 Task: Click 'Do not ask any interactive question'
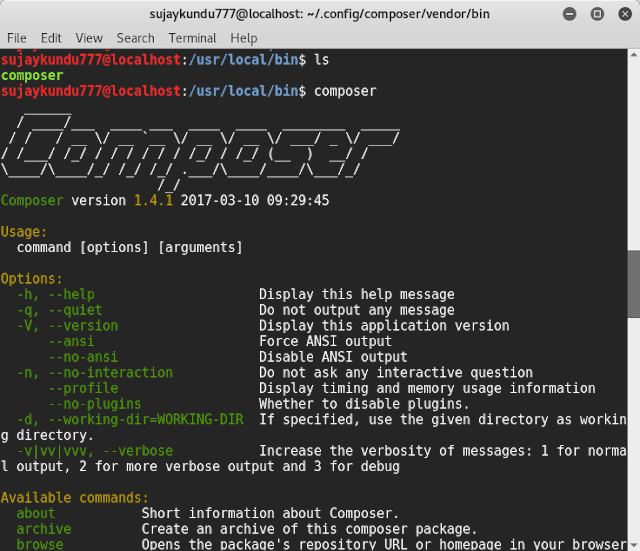pyautogui.click(x=396, y=373)
